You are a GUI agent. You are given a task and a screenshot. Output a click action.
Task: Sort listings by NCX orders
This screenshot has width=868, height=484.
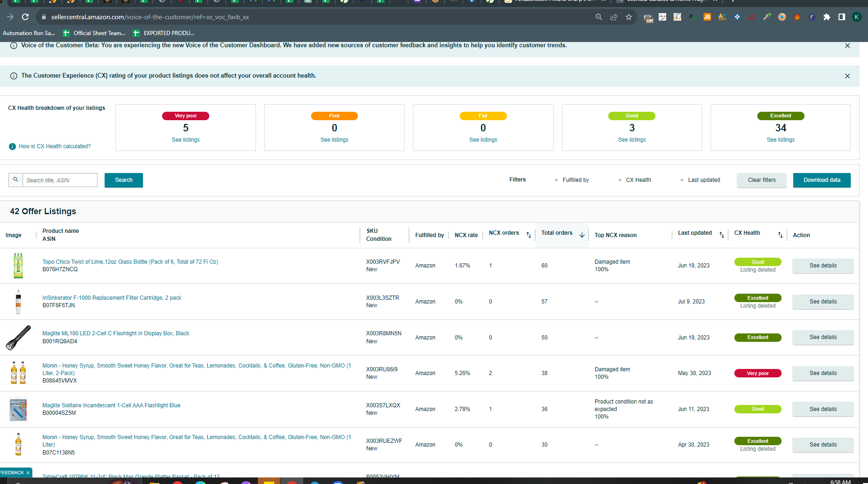coord(529,235)
